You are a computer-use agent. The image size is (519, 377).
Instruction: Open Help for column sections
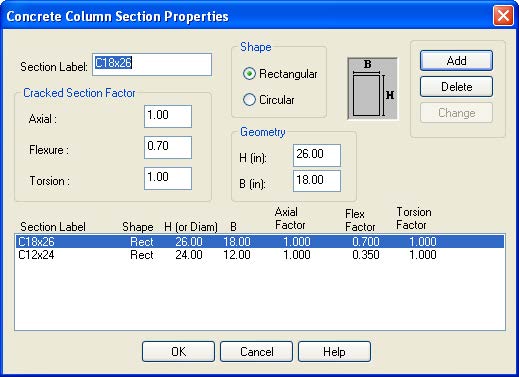[x=334, y=351]
